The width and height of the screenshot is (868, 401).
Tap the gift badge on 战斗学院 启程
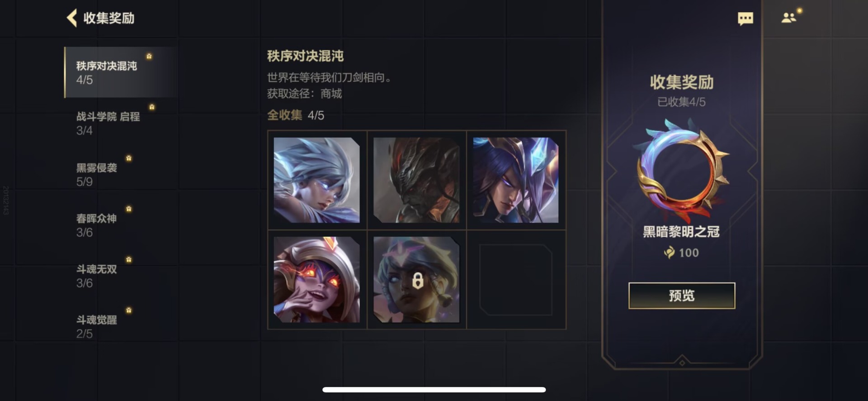(152, 107)
